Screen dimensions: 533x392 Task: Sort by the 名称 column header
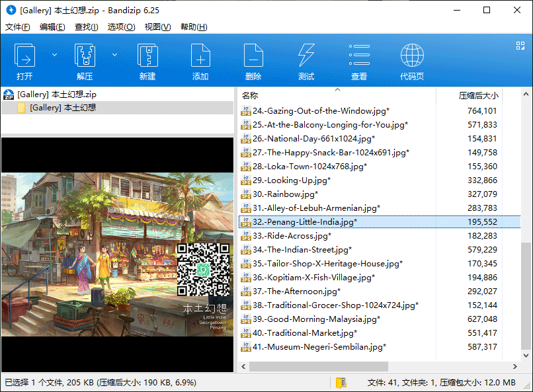point(250,96)
